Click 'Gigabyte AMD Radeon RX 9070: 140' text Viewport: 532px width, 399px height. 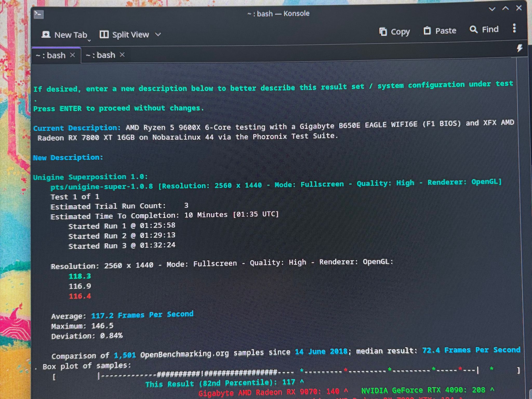click(269, 392)
